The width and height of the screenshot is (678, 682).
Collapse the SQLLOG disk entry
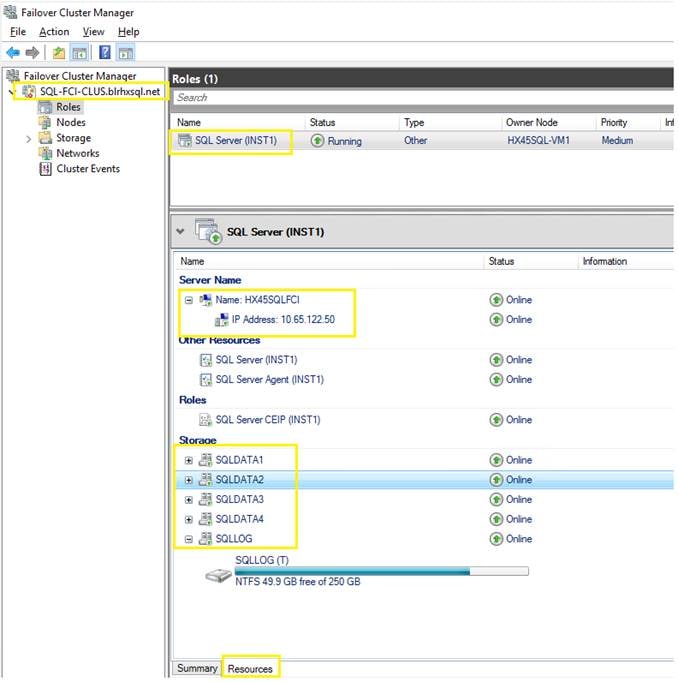(189, 539)
